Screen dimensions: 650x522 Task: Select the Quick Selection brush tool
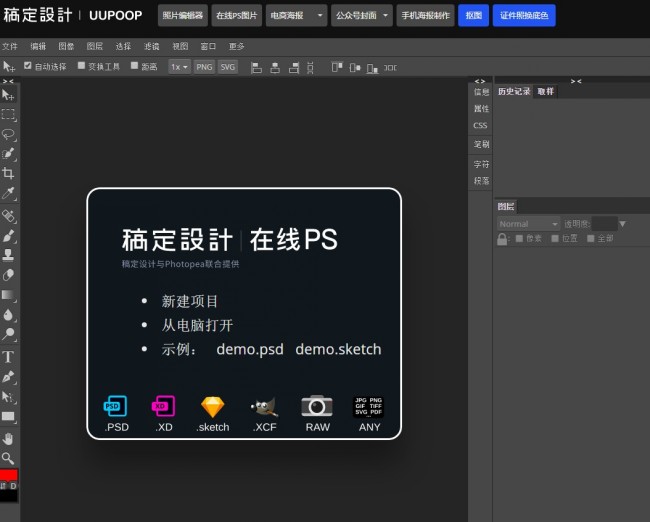8,154
